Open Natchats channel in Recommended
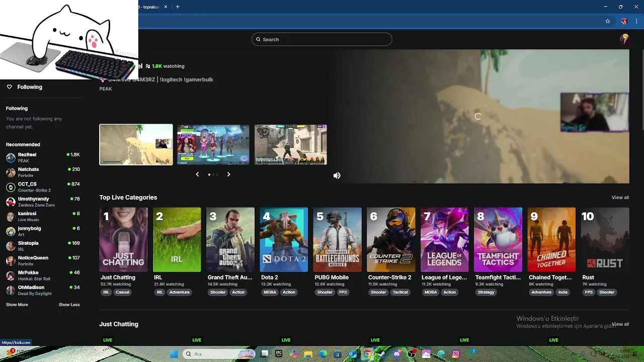Screen dimensions: 644x362 (43, 172)
